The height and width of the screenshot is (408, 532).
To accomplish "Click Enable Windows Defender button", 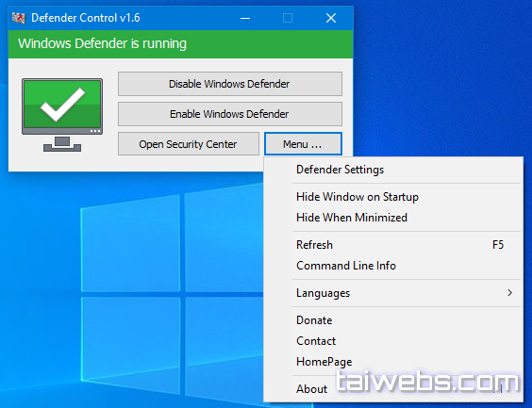I will click(x=230, y=114).
